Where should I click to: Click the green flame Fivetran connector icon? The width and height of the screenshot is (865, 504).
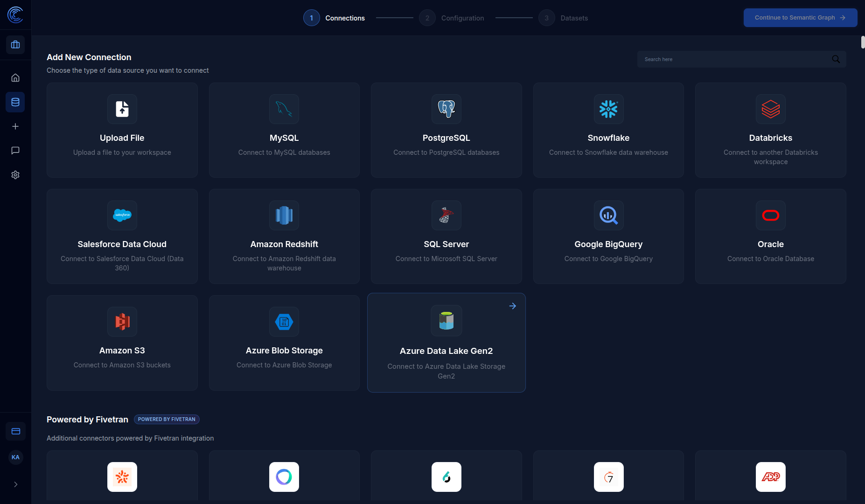pos(446,477)
